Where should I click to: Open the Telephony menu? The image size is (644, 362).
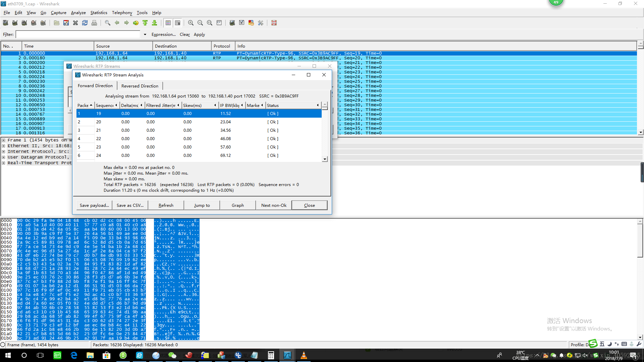[122, 13]
